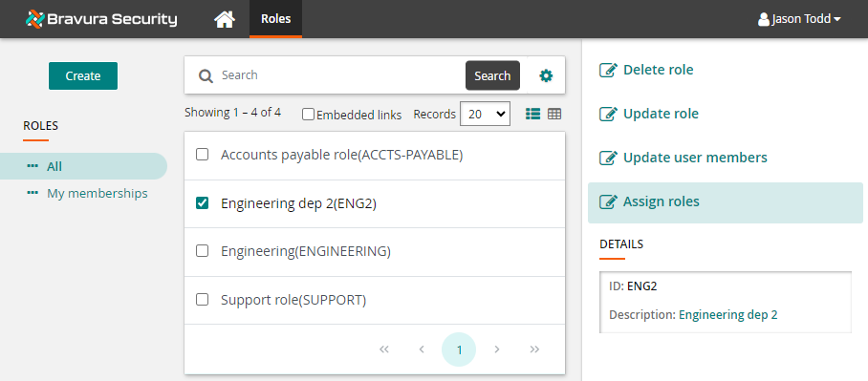The height and width of the screenshot is (381, 868).
Task: Open the search settings gear icon
Action: (x=546, y=75)
